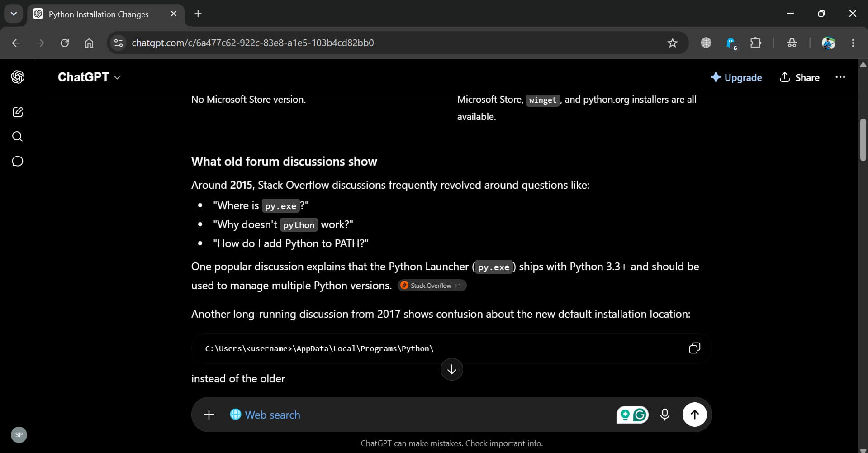
Task: Go forward to the next page
Action: [40, 43]
